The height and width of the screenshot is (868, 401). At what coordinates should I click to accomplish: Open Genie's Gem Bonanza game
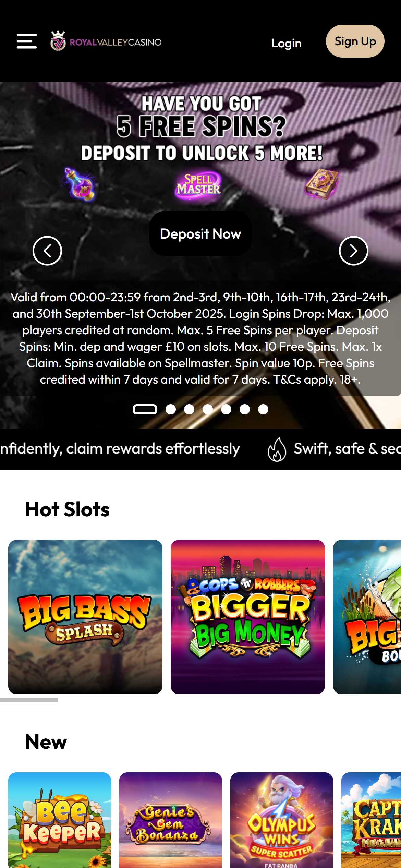171,820
